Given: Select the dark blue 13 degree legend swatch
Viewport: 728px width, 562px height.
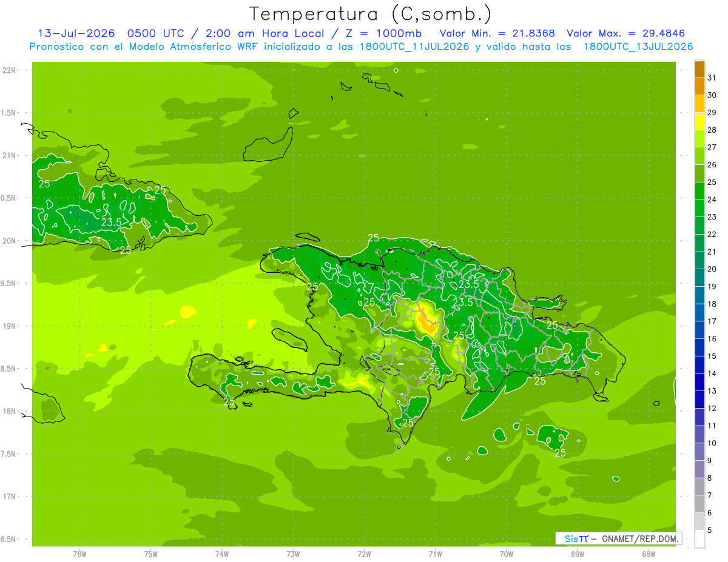Looking at the screenshot, I should coord(699,382).
